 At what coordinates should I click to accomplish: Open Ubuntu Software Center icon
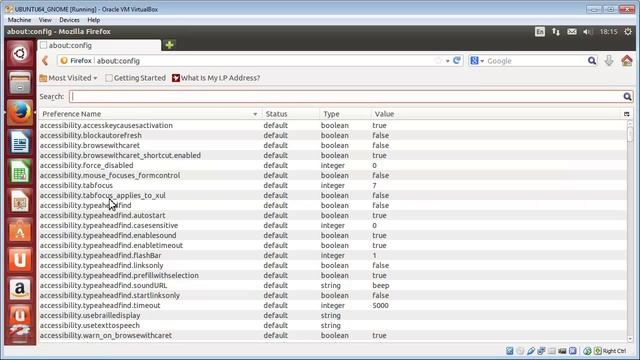click(20, 230)
